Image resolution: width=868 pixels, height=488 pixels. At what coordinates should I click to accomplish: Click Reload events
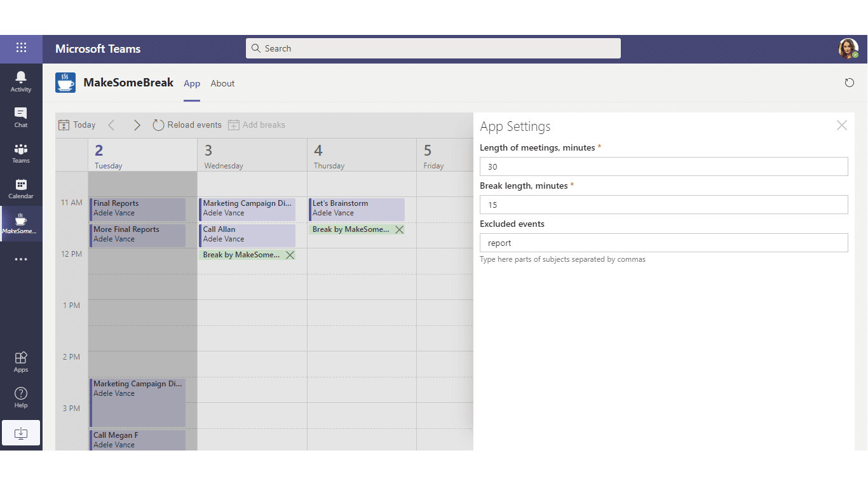[187, 125]
